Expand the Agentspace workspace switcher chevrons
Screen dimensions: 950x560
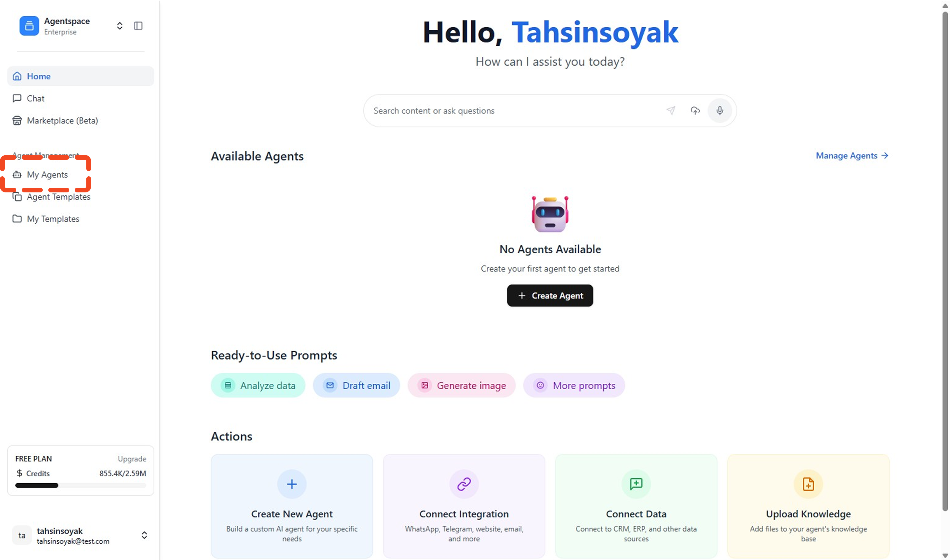coord(120,26)
